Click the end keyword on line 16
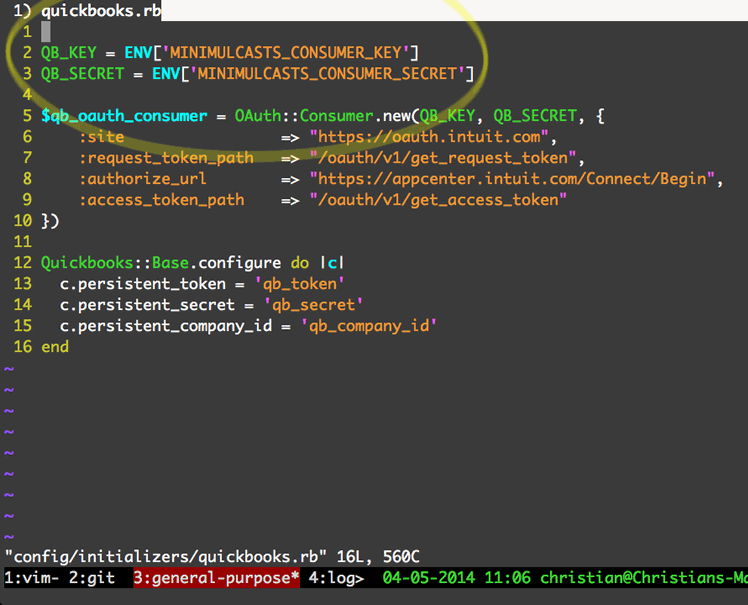The width and height of the screenshot is (748, 605). [x=55, y=347]
